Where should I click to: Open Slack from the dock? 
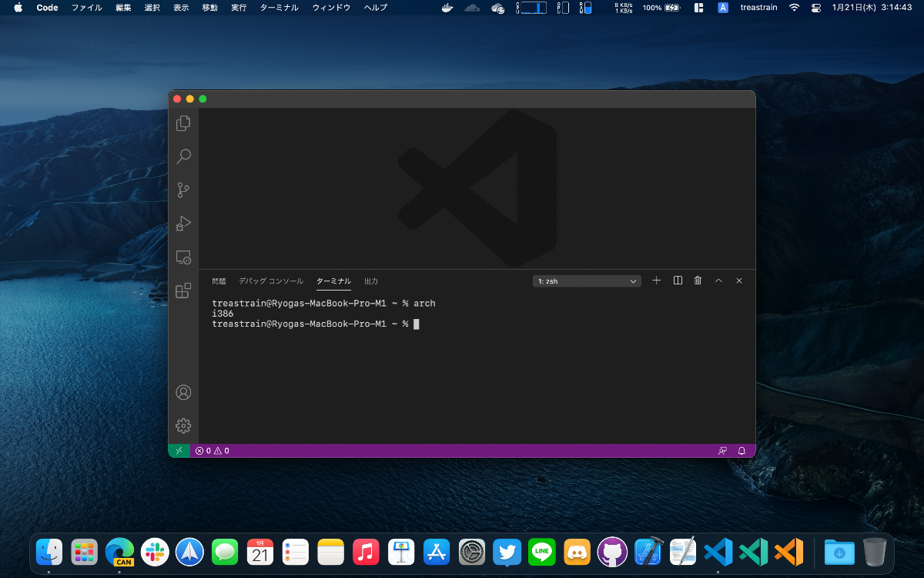click(155, 551)
